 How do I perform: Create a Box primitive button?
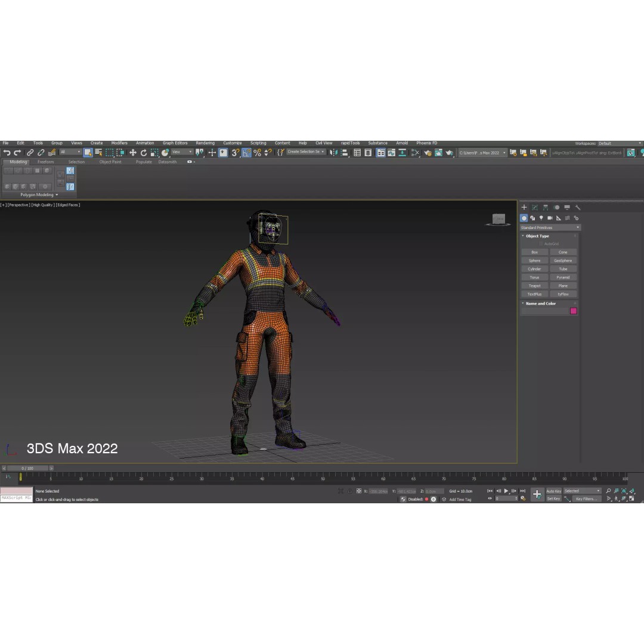(534, 252)
